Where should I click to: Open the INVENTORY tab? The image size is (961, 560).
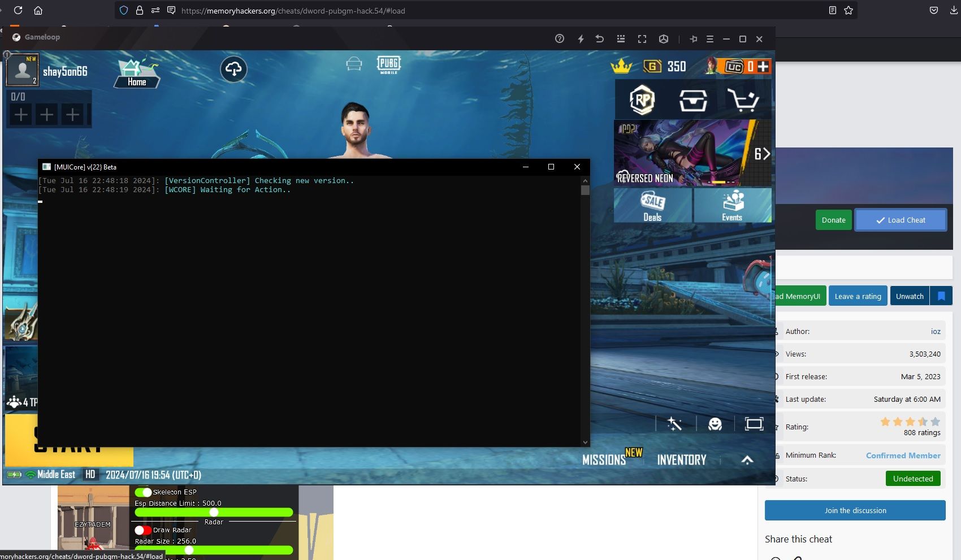pyautogui.click(x=682, y=460)
